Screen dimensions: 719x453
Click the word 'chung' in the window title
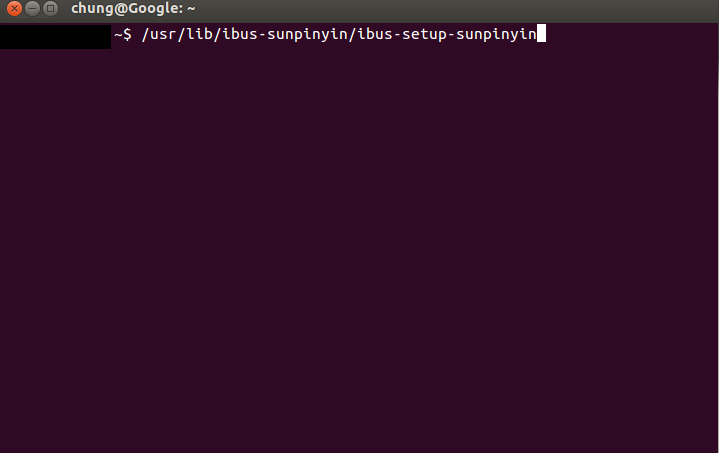pos(92,9)
